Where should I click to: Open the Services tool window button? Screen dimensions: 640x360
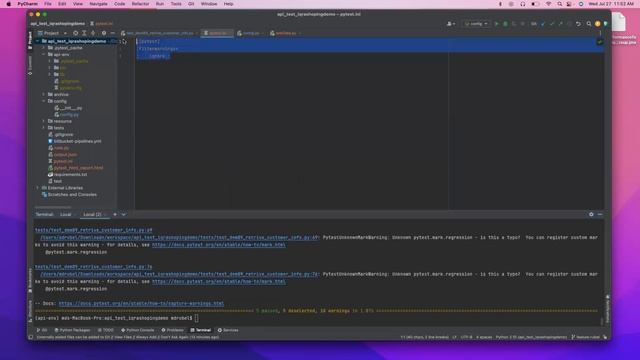coord(228,330)
